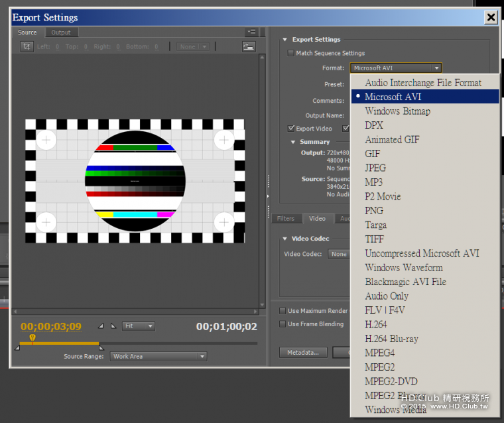Open the Source panel flyout menu icon
Viewport: 504px width, 423px height.
(251, 32)
